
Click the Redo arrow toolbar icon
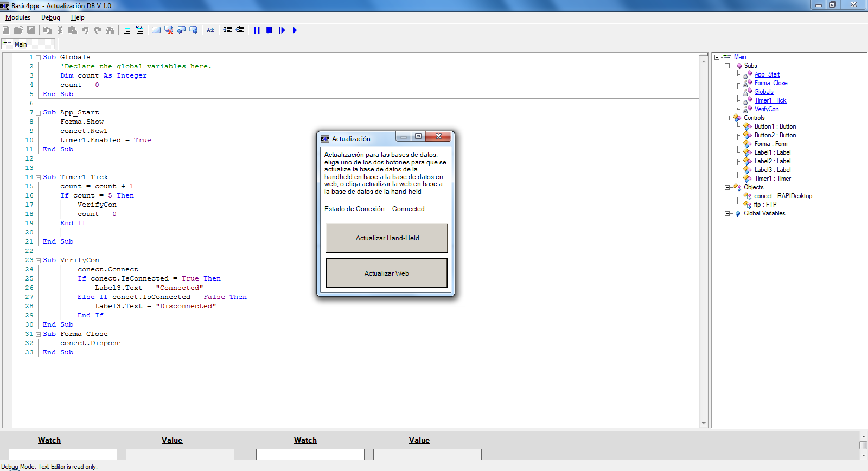click(98, 30)
